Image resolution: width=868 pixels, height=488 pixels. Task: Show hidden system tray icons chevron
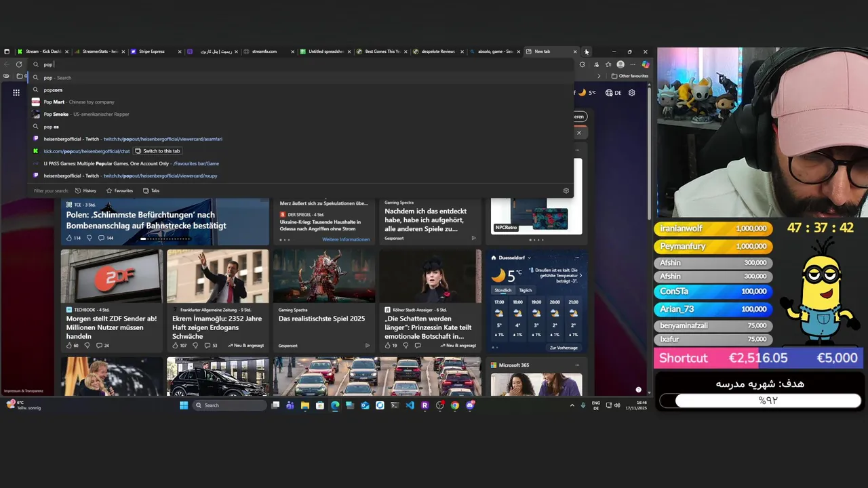pyautogui.click(x=572, y=405)
